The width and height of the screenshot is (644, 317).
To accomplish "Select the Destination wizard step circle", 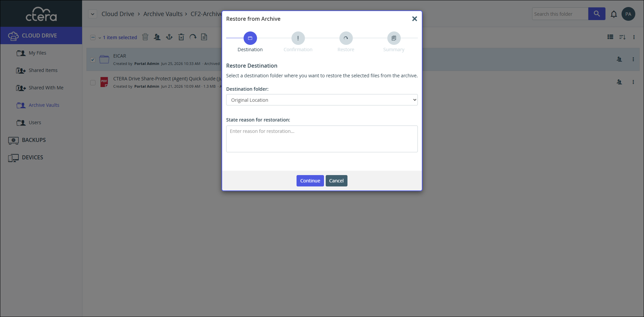I will click(250, 38).
